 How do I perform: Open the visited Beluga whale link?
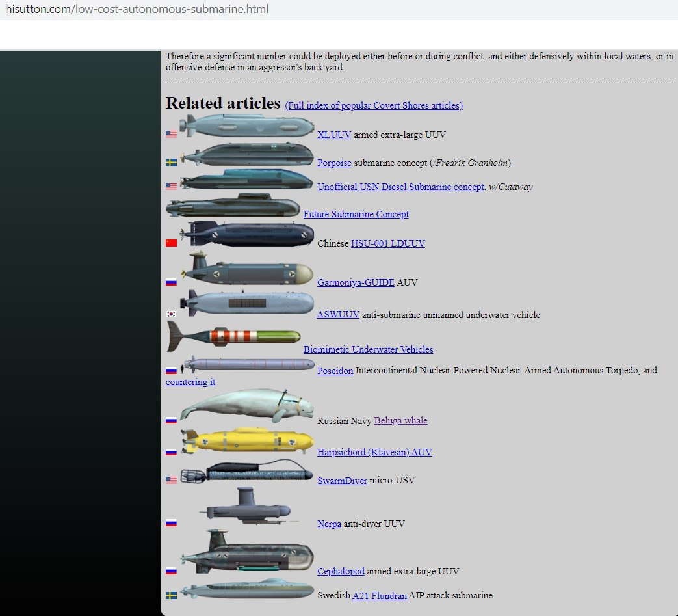400,420
